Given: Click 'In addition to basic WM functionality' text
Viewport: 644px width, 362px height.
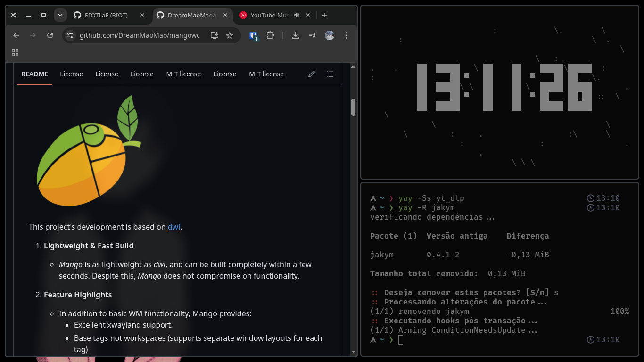Looking at the screenshot, I should click(155, 313).
